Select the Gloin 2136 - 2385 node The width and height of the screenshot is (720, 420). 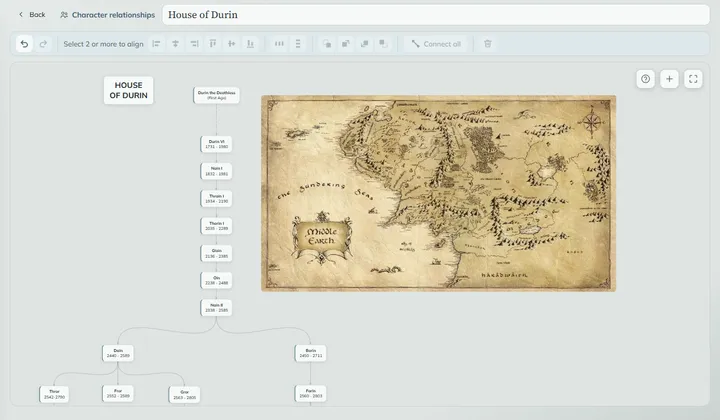216,253
